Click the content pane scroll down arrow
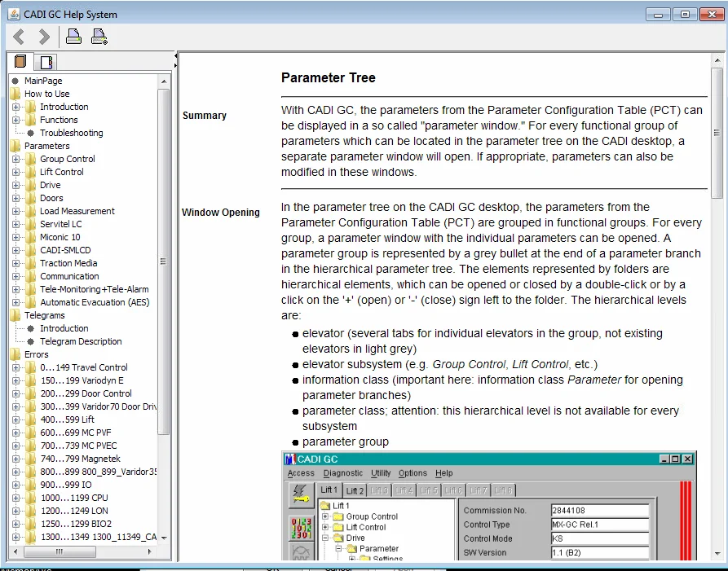 coord(717,554)
